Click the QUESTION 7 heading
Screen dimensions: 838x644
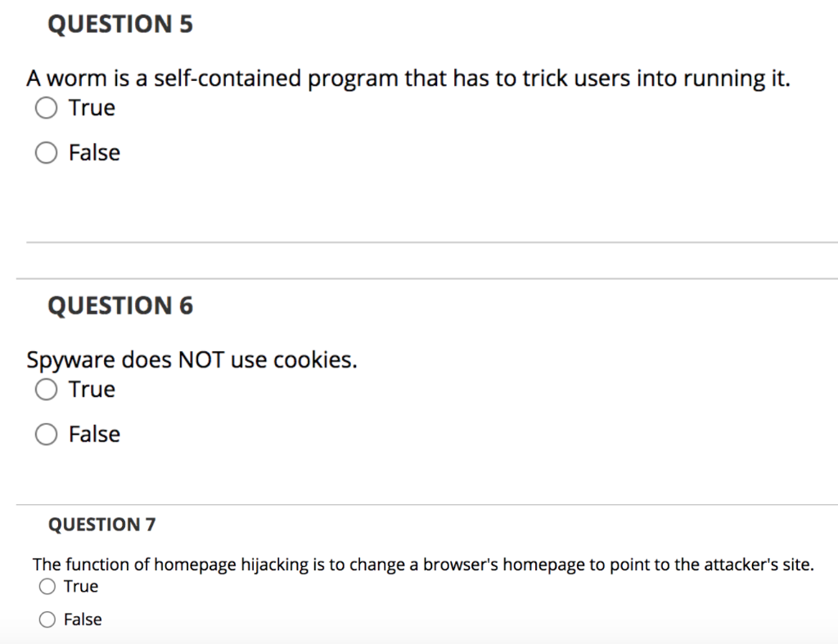tap(101, 525)
